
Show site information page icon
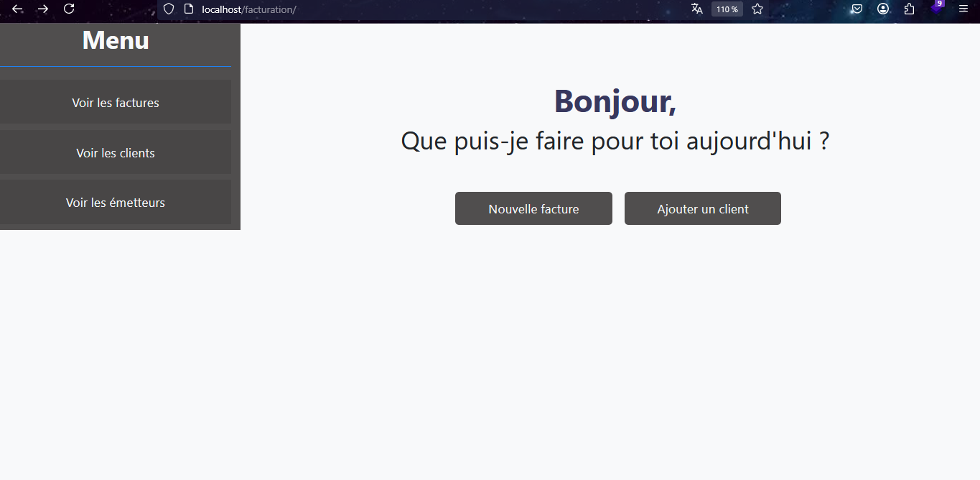(189, 9)
